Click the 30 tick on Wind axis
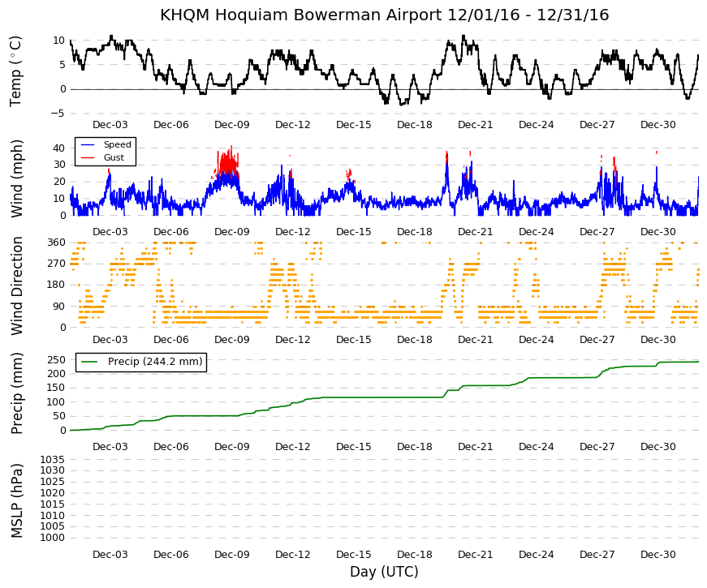707x588 pixels. (59, 165)
